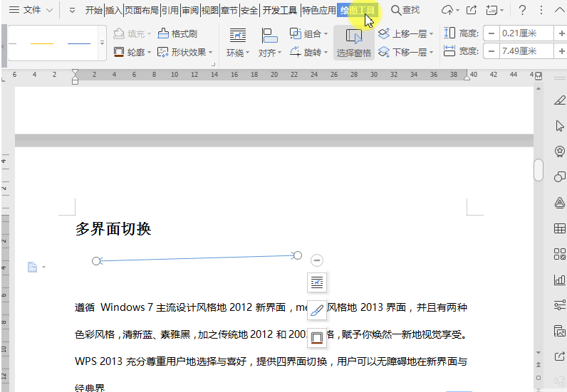
Task: Click the share export icon in title bar
Action: pyautogui.click(x=472, y=10)
